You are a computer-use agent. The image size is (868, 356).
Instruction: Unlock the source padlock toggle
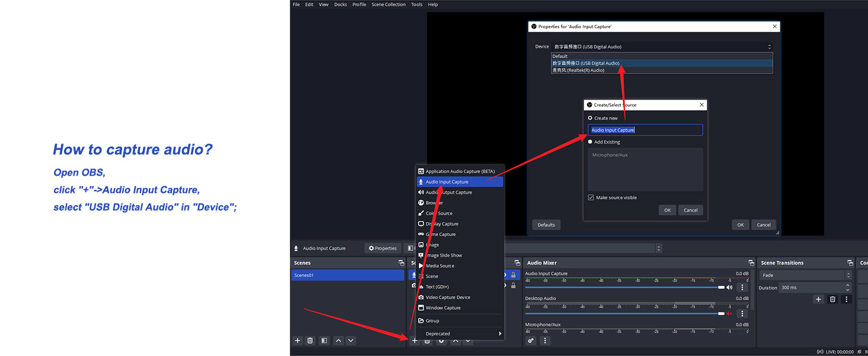pyautogui.click(x=513, y=274)
